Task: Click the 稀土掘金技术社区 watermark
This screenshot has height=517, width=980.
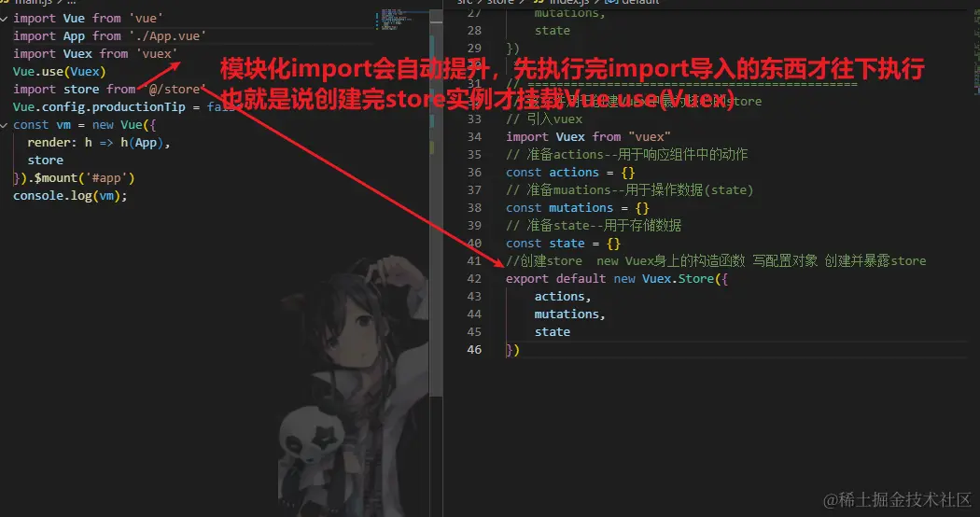Action: pos(898,499)
